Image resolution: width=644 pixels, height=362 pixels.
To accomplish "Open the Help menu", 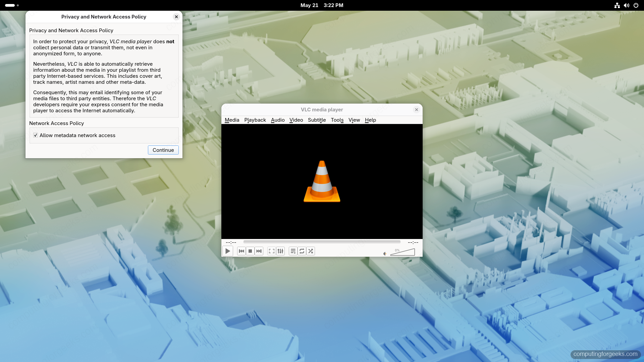I will point(370,120).
